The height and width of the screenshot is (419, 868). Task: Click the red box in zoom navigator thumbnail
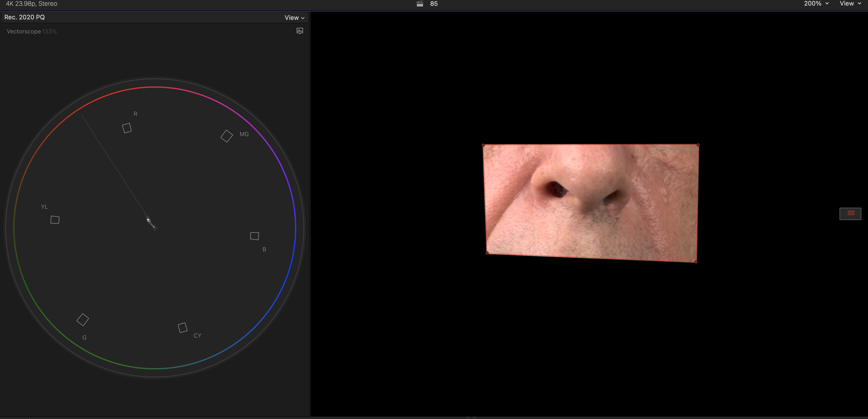(x=851, y=213)
